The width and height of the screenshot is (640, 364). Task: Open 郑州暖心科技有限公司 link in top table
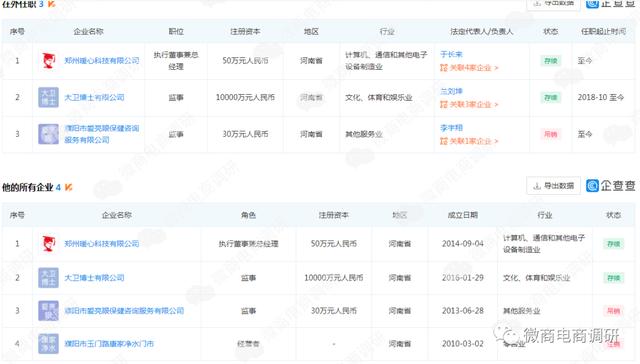(102, 61)
